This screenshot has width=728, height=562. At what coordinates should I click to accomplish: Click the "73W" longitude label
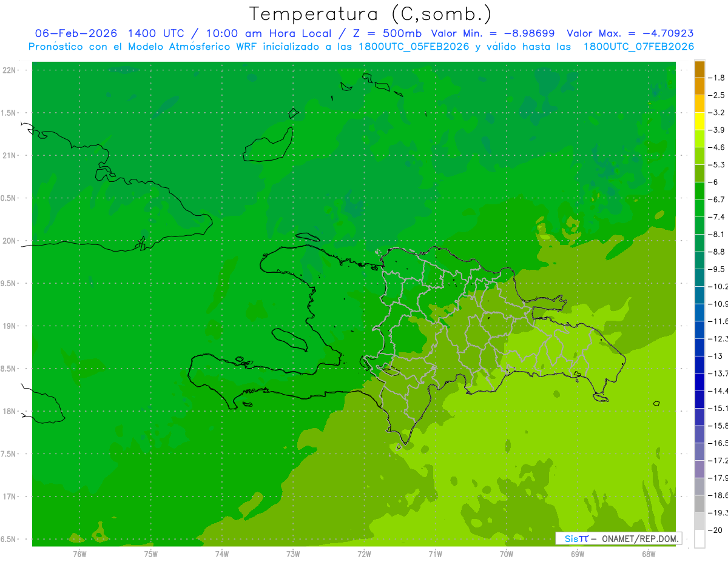coord(293,554)
